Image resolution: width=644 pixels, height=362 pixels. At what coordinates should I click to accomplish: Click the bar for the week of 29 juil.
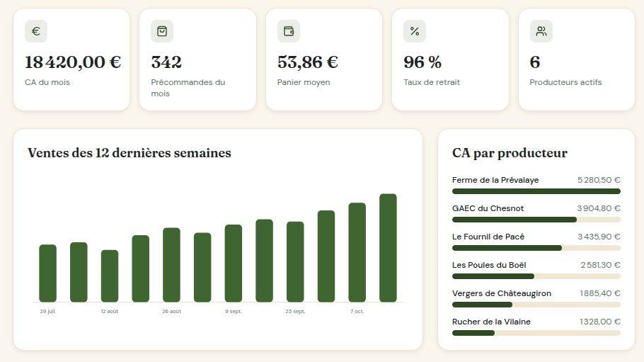pyautogui.click(x=47, y=273)
